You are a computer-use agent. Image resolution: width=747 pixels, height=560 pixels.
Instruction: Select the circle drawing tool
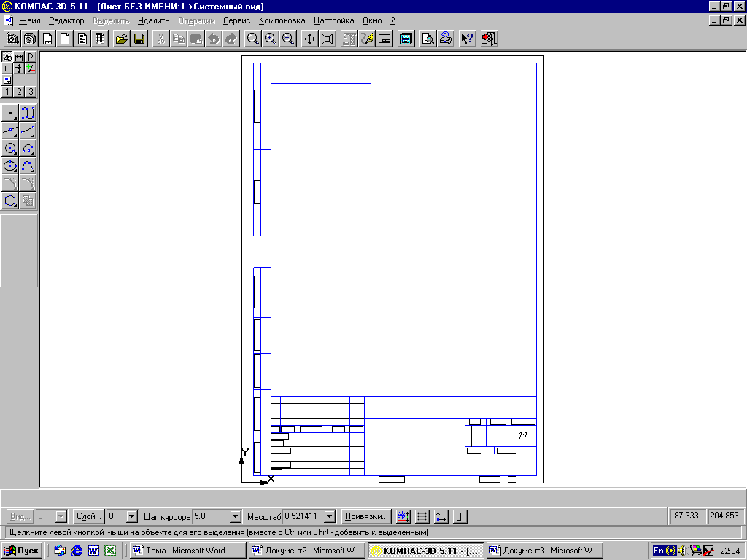[10, 148]
